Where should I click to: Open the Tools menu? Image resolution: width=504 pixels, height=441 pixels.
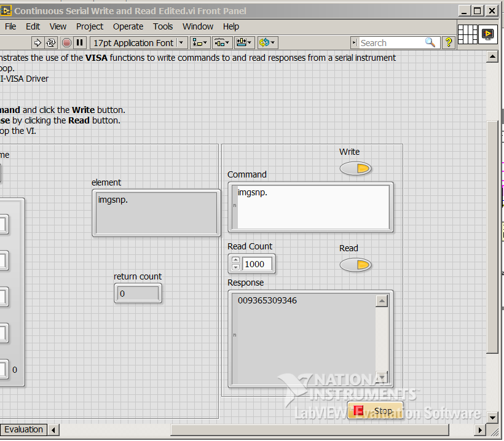163,26
